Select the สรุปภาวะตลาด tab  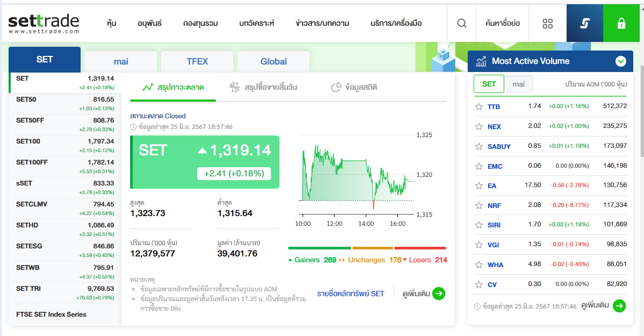pos(173,87)
